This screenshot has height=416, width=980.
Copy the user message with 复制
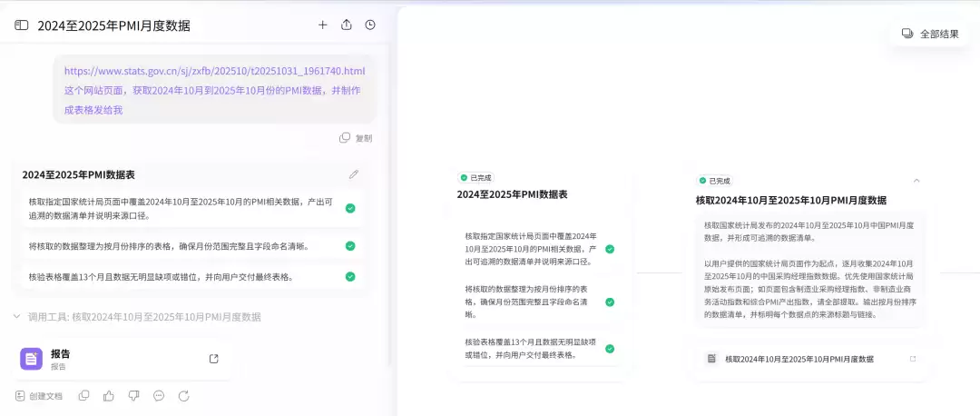click(x=356, y=138)
